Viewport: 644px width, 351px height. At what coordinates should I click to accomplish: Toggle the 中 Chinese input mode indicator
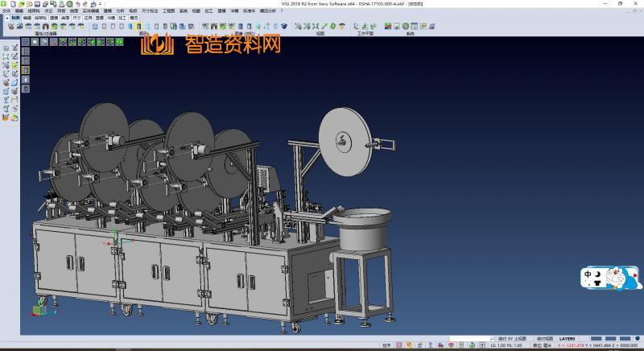[x=588, y=273]
